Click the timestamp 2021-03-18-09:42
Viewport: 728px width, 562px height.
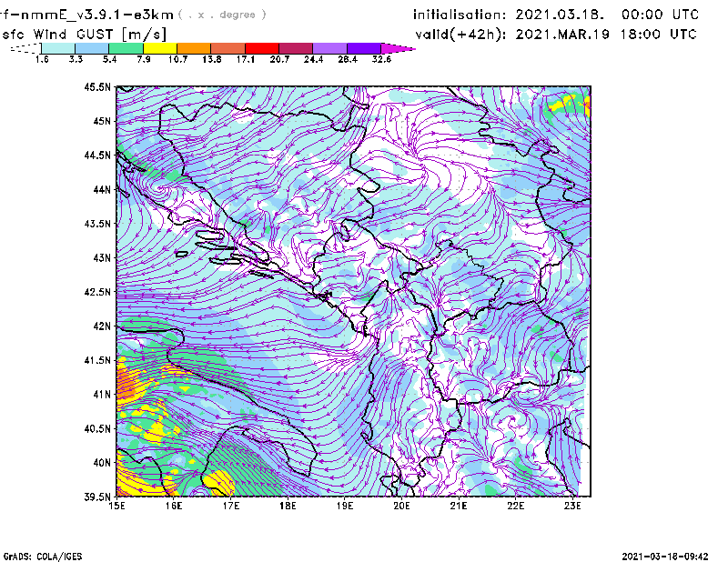(665, 557)
